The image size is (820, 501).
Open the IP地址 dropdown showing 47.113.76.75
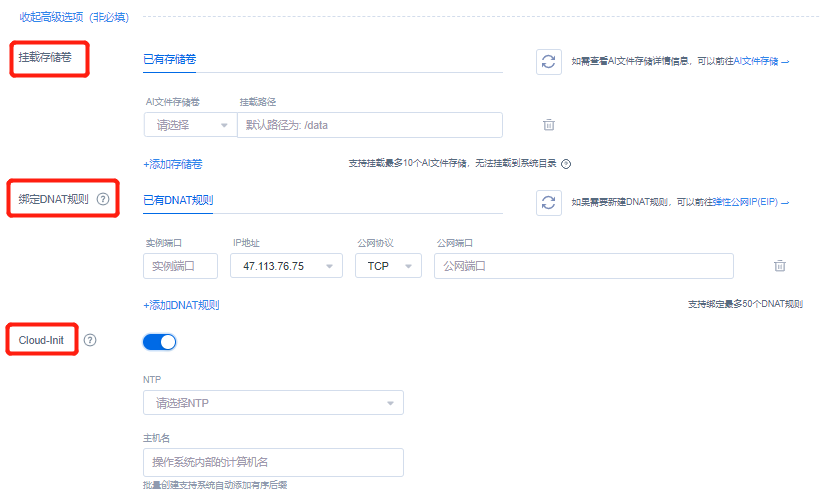click(286, 266)
